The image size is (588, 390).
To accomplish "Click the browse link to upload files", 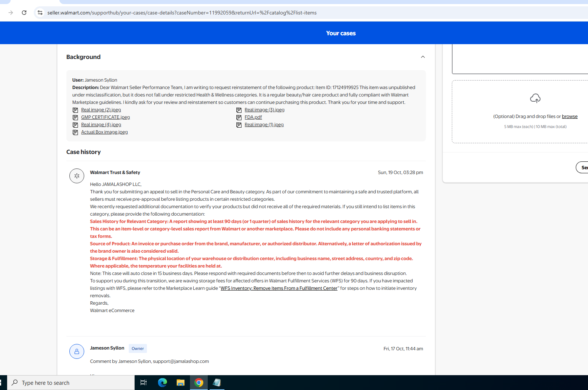I will [x=569, y=117].
